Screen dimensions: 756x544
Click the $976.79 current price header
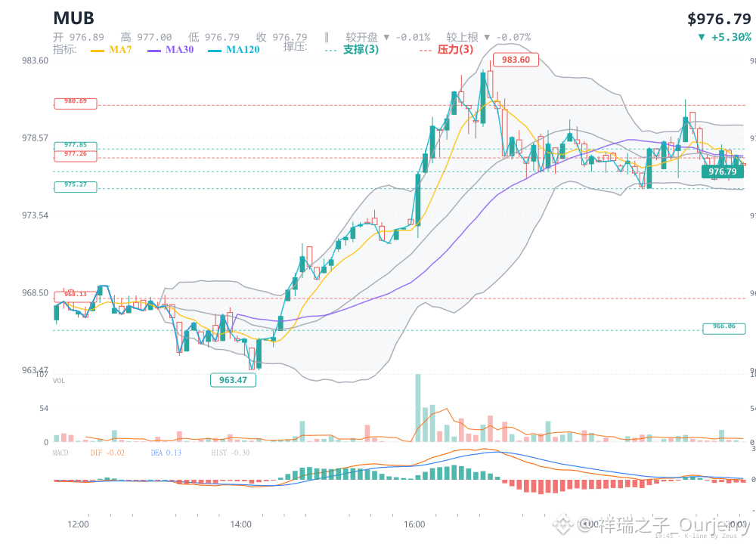pyautogui.click(x=719, y=19)
